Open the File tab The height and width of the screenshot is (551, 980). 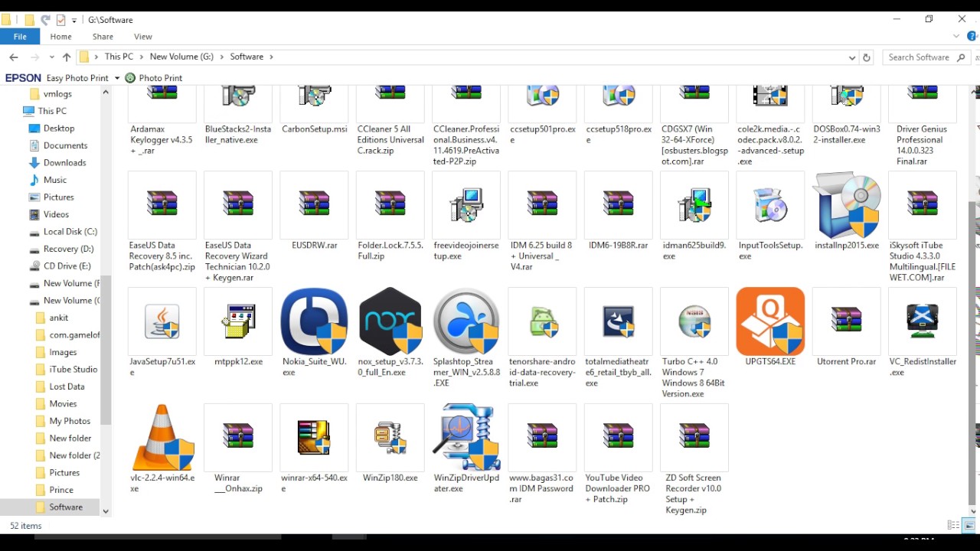[20, 37]
